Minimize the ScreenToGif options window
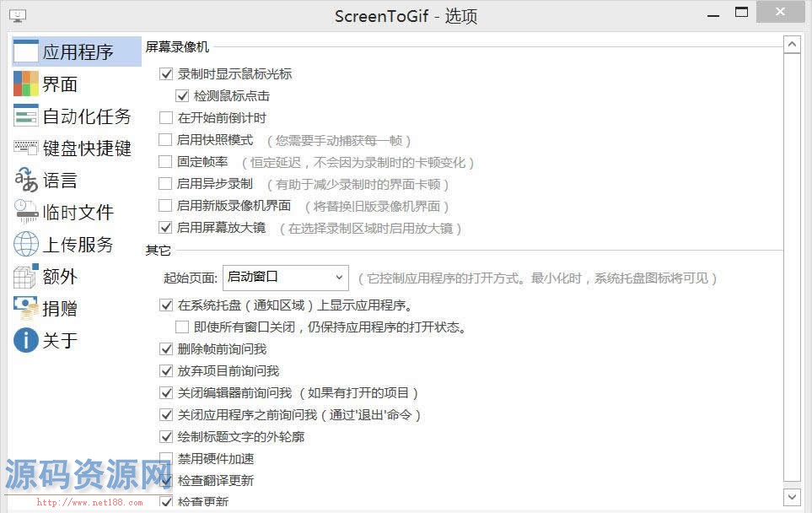812x513 pixels. (x=713, y=15)
